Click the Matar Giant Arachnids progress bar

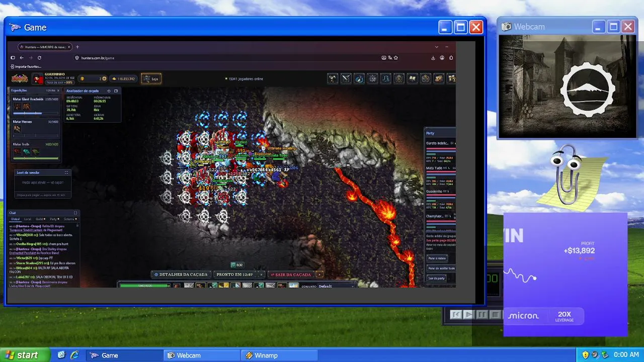coord(35,113)
